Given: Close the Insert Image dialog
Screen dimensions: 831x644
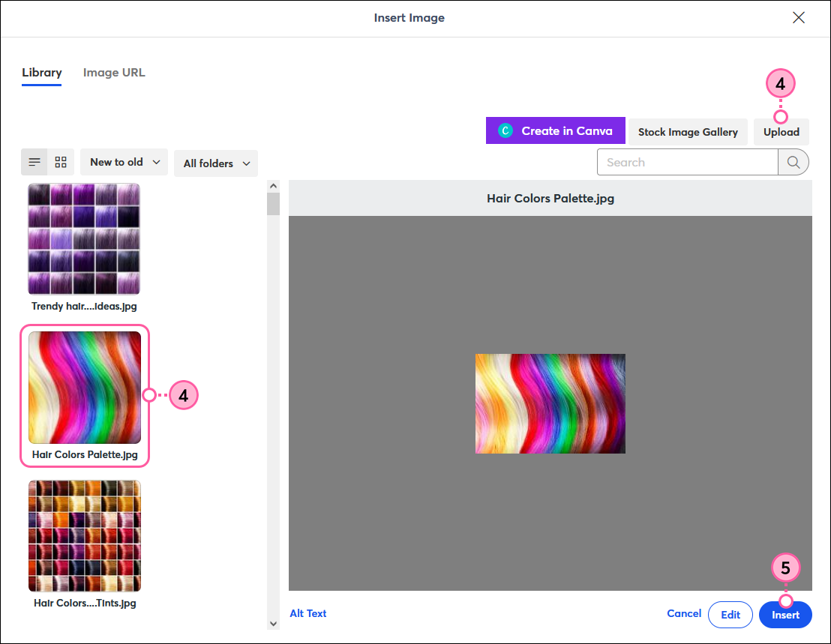Looking at the screenshot, I should tap(799, 17).
